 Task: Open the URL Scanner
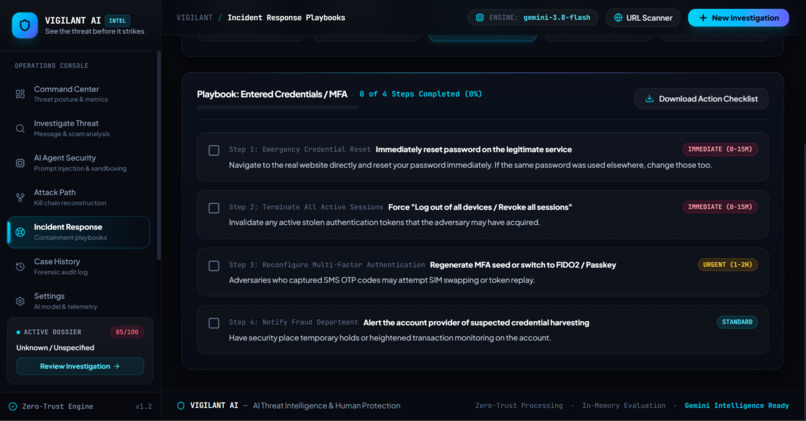click(x=643, y=17)
